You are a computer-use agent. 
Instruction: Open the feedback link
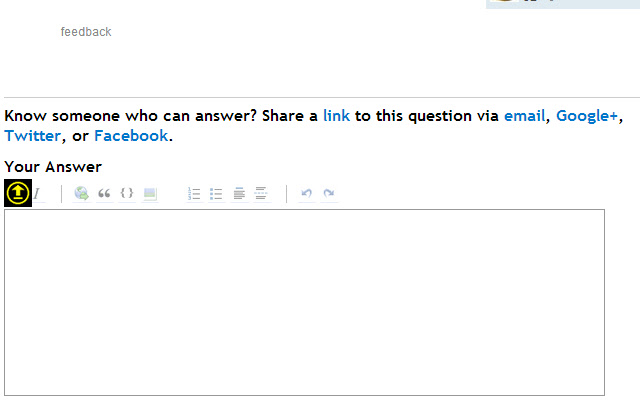[x=86, y=32]
